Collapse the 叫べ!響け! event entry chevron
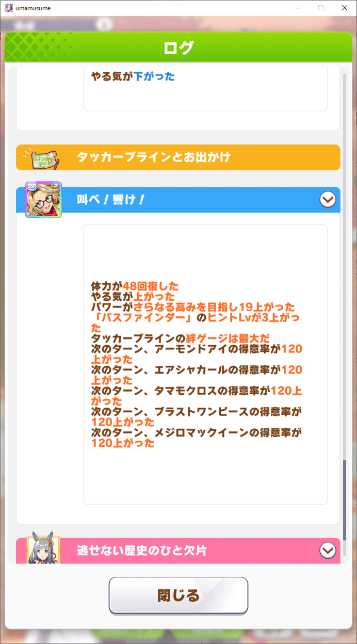This screenshot has width=357, height=644. click(x=328, y=199)
